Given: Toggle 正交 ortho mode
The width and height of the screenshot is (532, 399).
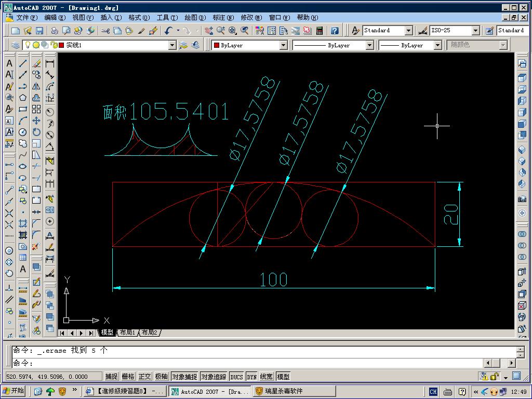Looking at the screenshot, I should [144, 377].
